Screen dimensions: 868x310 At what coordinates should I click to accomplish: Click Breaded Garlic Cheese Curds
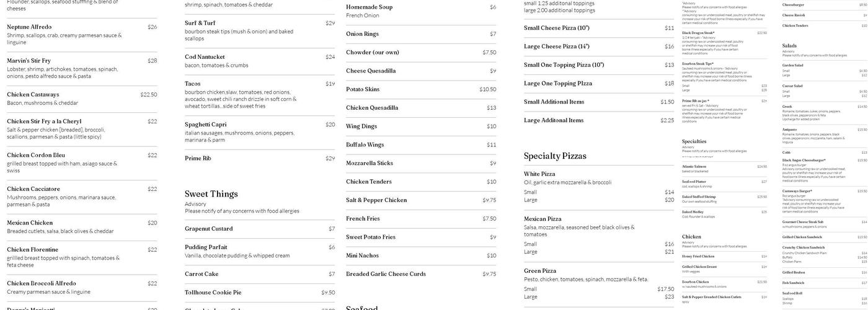[x=386, y=274]
